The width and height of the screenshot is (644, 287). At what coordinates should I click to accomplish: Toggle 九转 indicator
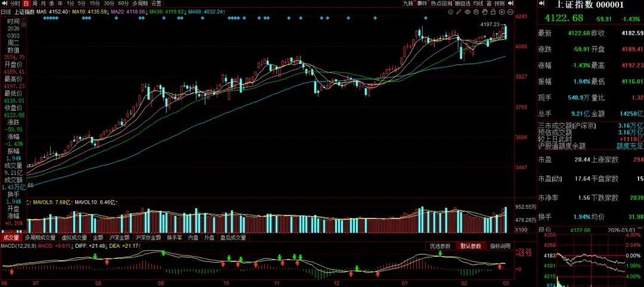click(408, 4)
